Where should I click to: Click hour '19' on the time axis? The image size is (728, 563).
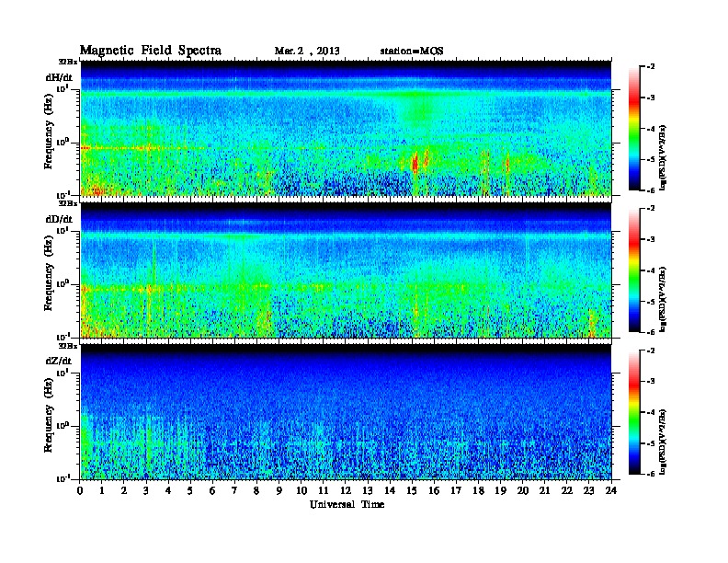tap(500, 490)
